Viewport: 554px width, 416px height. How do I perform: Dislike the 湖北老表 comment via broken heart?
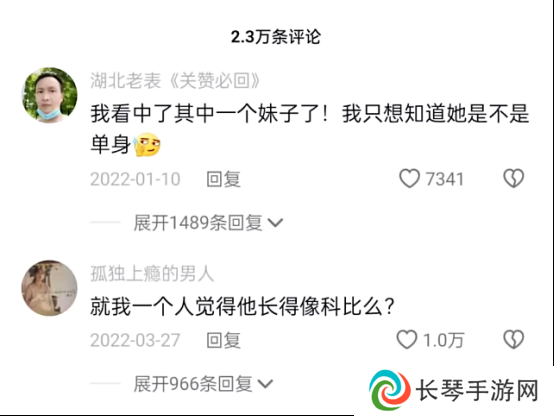pos(514,178)
